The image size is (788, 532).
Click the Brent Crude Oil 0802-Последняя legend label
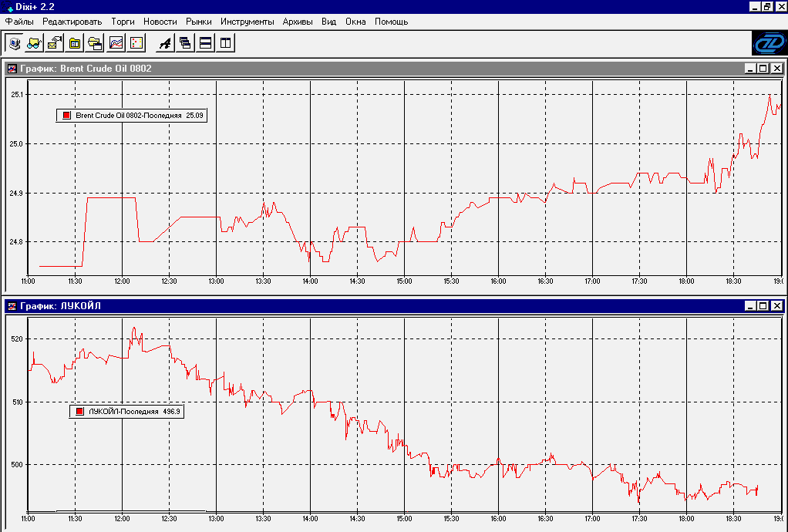(129, 116)
